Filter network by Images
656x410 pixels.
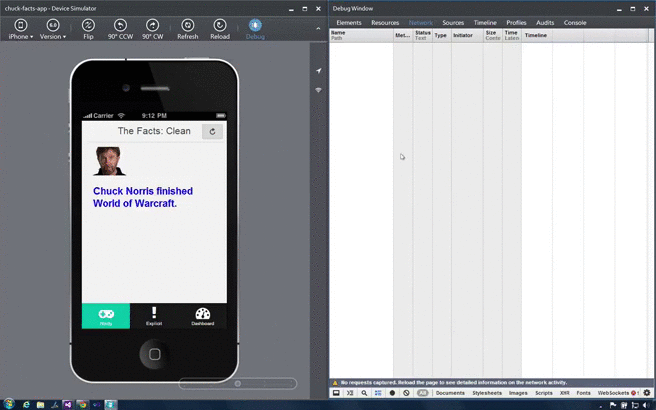coord(518,393)
